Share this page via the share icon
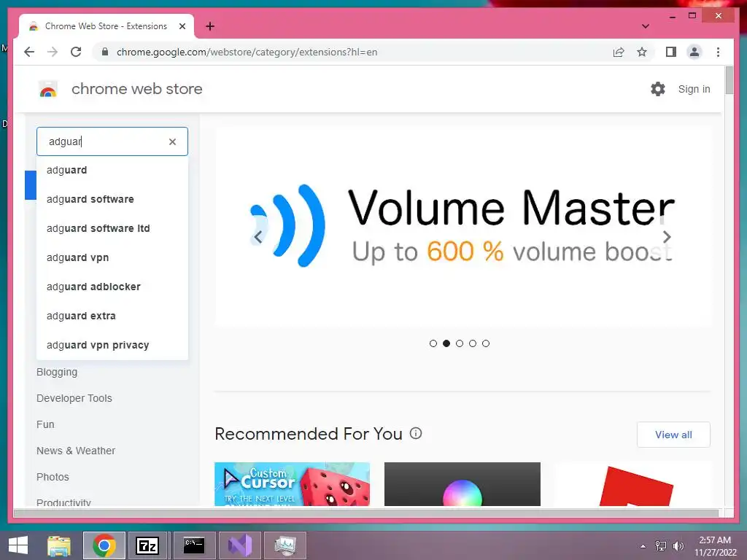 [x=619, y=52]
